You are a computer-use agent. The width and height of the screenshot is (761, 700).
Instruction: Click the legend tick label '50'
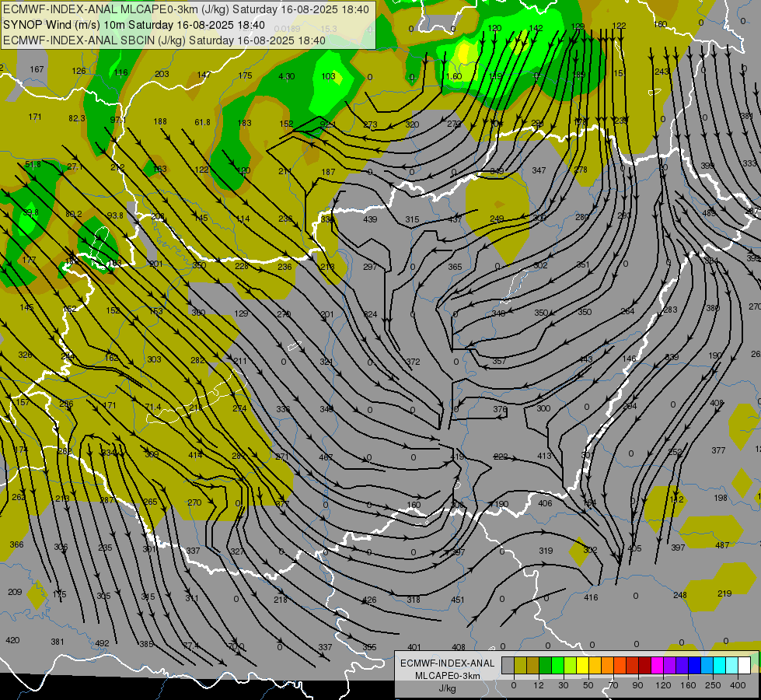coord(588,685)
